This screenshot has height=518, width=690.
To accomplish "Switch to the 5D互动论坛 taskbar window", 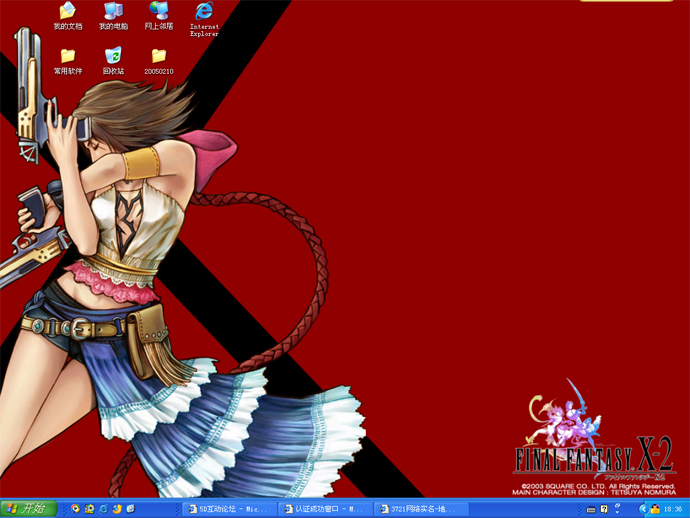I will pyautogui.click(x=229, y=509).
